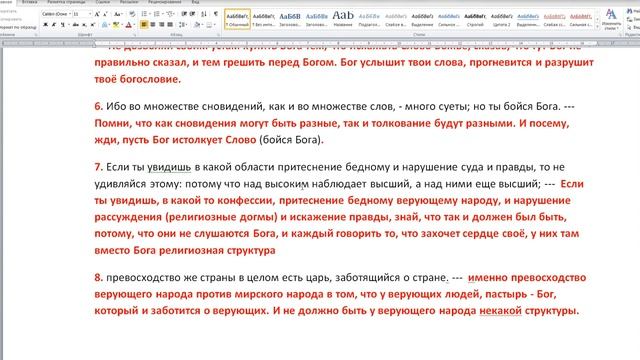
Task: Apply the numbered list icon
Action: (156, 14)
